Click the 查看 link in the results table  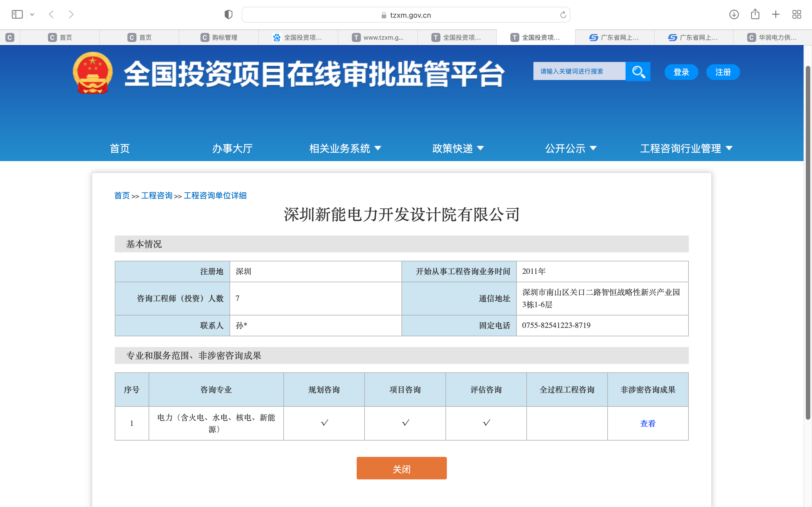(648, 423)
